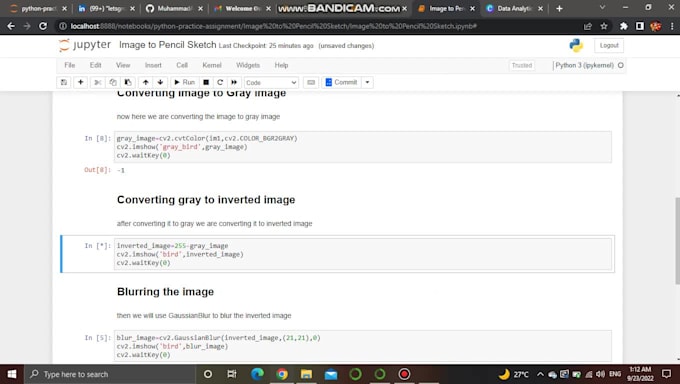Image resolution: width=680 pixels, height=384 pixels.
Task: Click into the inverted_image code cell
Action: click(363, 254)
